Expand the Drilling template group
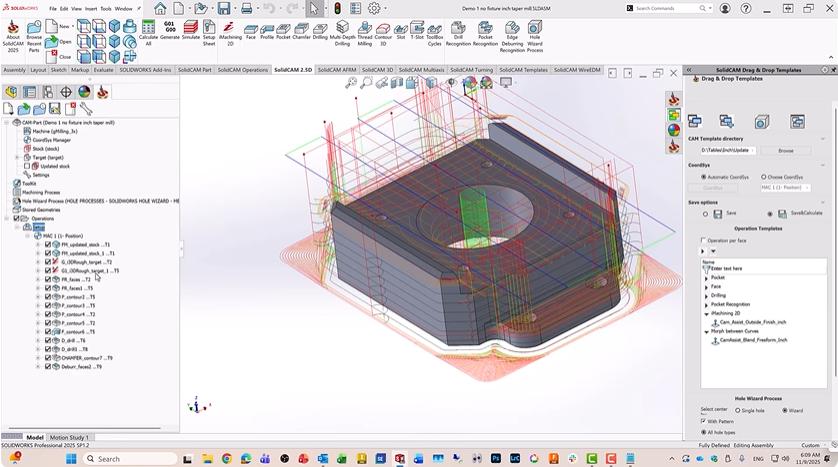Image resolution: width=838 pixels, height=467 pixels. pyautogui.click(x=706, y=295)
